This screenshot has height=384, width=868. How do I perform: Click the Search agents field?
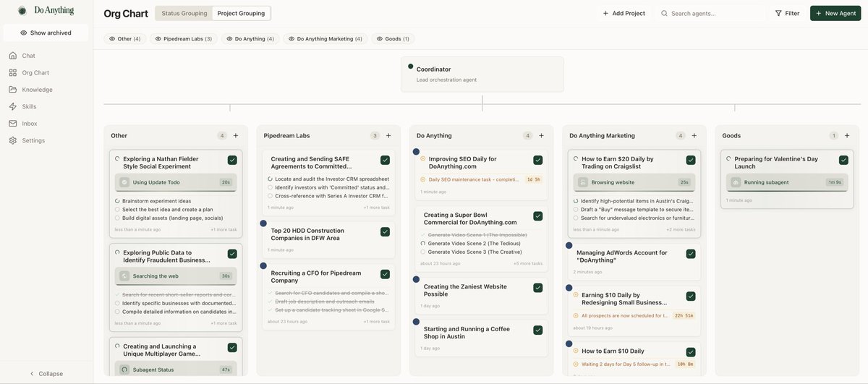tap(710, 13)
